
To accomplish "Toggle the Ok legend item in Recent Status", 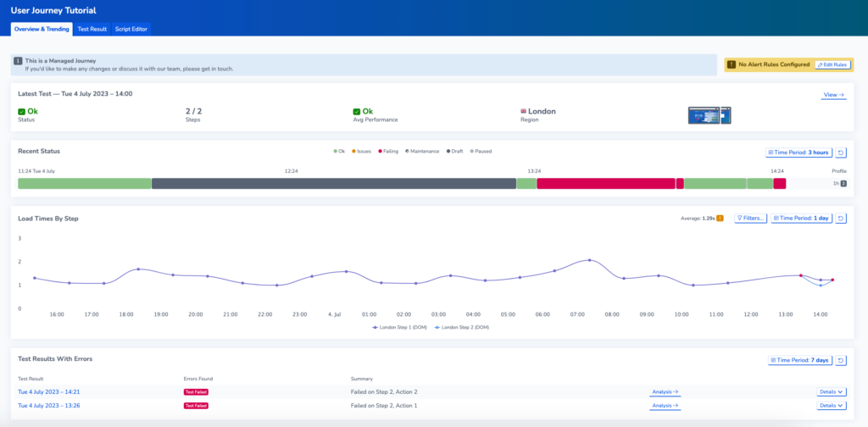I will [339, 151].
